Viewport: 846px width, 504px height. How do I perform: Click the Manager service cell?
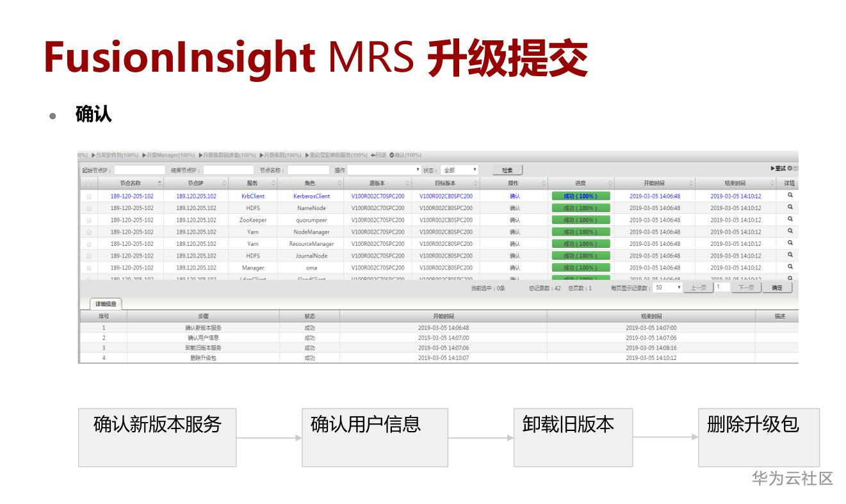click(253, 268)
